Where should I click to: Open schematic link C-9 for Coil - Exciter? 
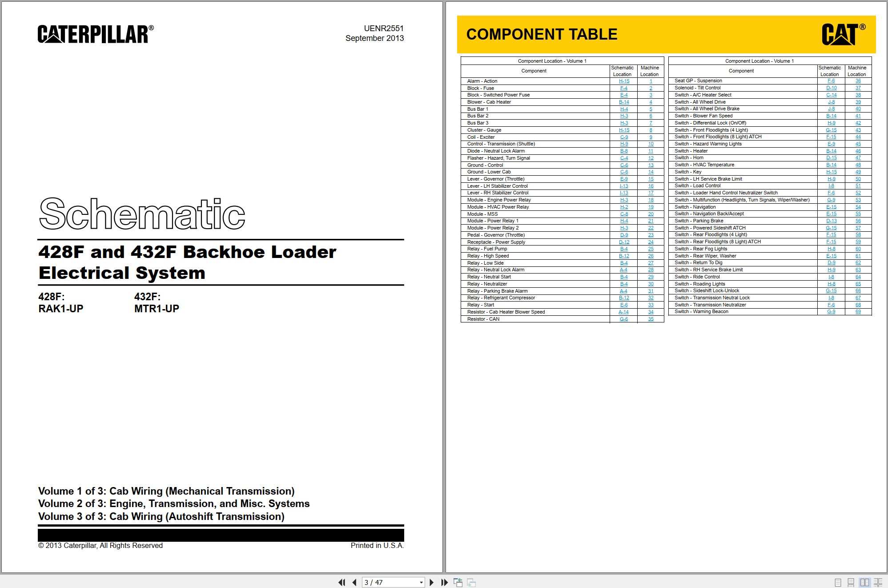pyautogui.click(x=624, y=137)
